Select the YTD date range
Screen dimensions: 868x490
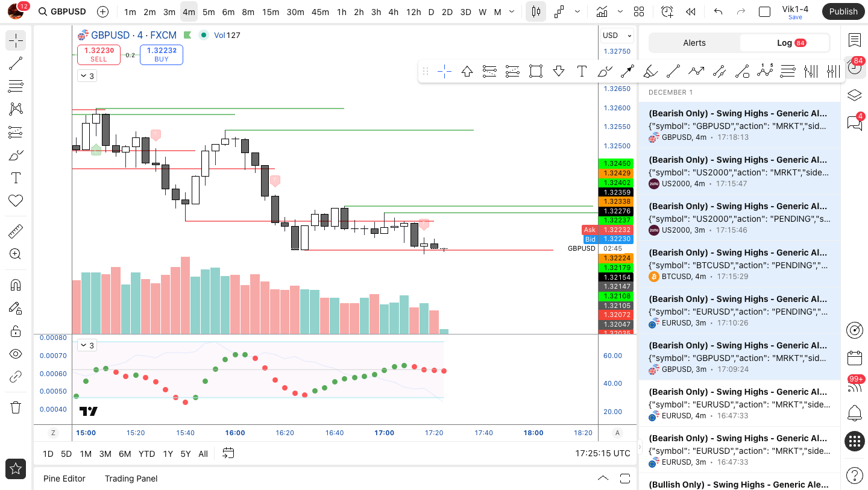(x=146, y=454)
